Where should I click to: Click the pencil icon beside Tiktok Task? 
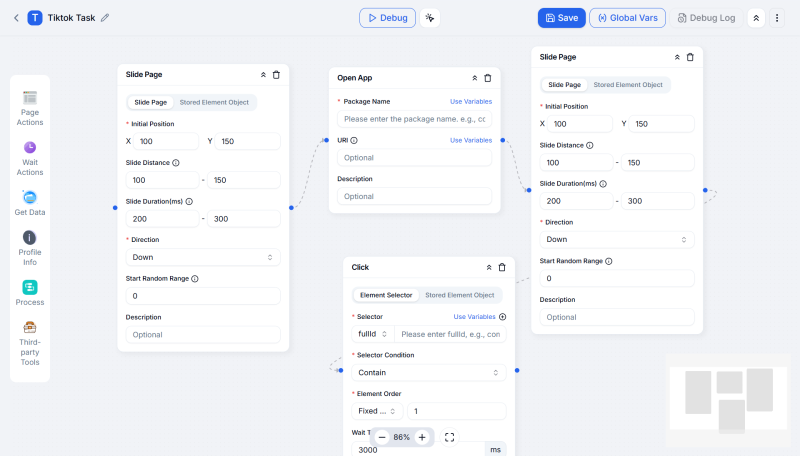click(105, 18)
